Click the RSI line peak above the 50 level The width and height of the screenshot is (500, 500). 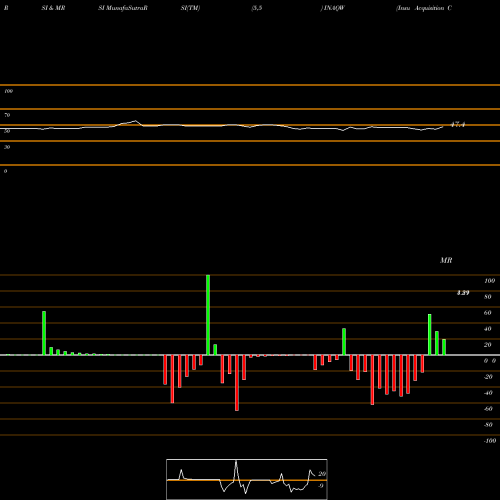[135, 121]
